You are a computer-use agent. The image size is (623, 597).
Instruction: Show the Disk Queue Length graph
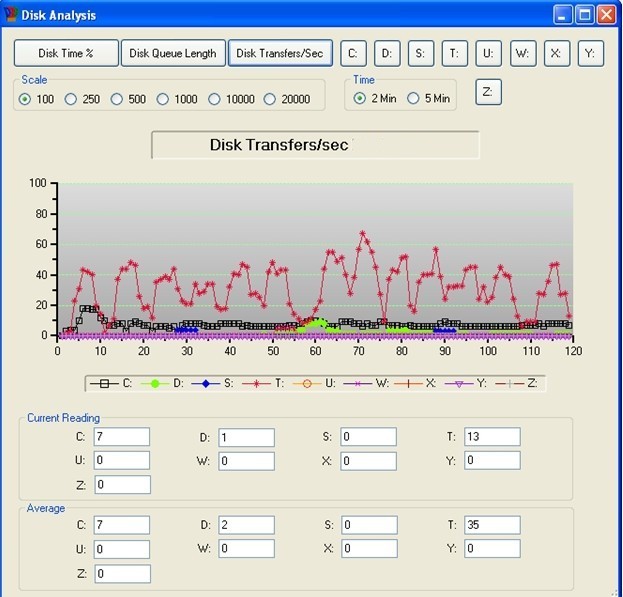[173, 53]
